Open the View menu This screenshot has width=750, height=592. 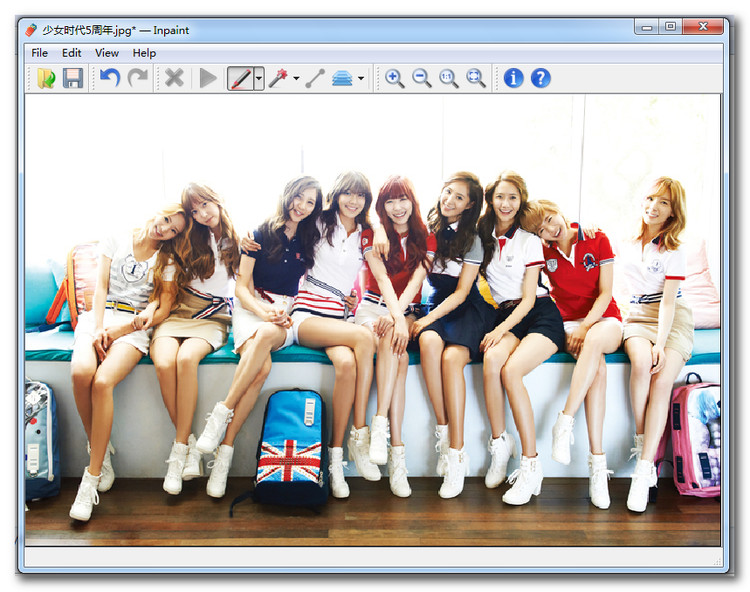tap(106, 53)
